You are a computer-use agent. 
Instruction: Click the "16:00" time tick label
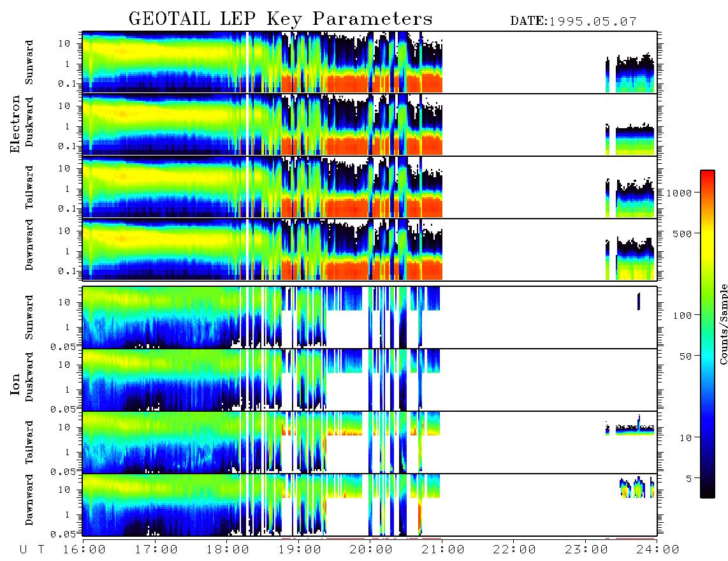(84, 550)
